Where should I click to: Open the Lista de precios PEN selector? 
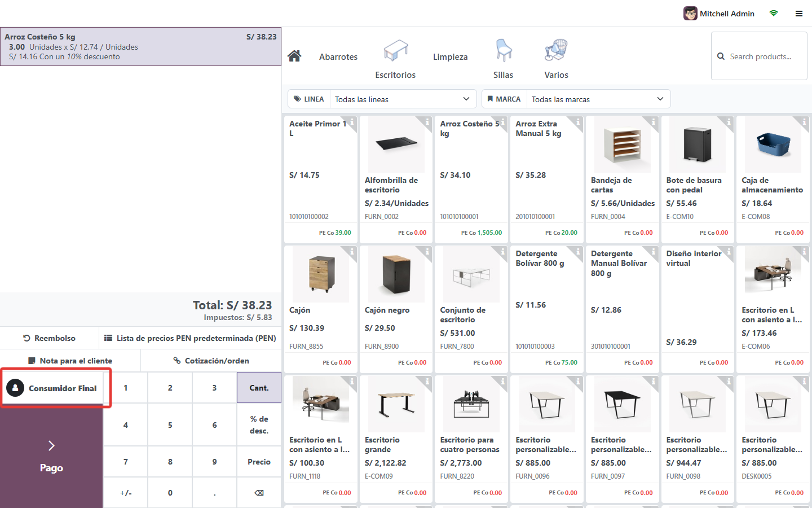click(x=190, y=338)
